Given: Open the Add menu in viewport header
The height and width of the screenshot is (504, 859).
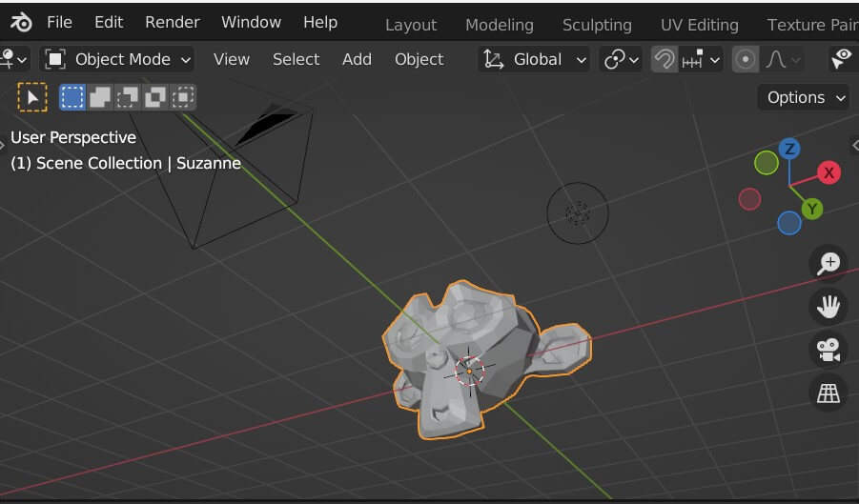Looking at the screenshot, I should [357, 59].
